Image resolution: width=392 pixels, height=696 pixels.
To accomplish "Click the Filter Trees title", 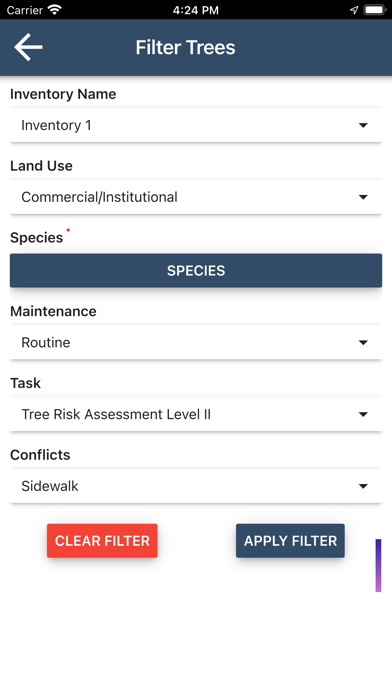I will pos(185,47).
